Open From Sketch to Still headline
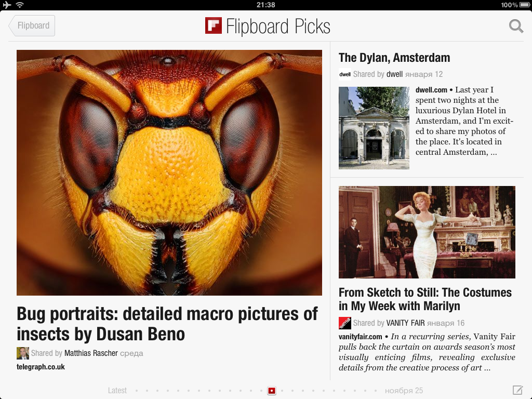The height and width of the screenshot is (399, 532). tap(425, 299)
